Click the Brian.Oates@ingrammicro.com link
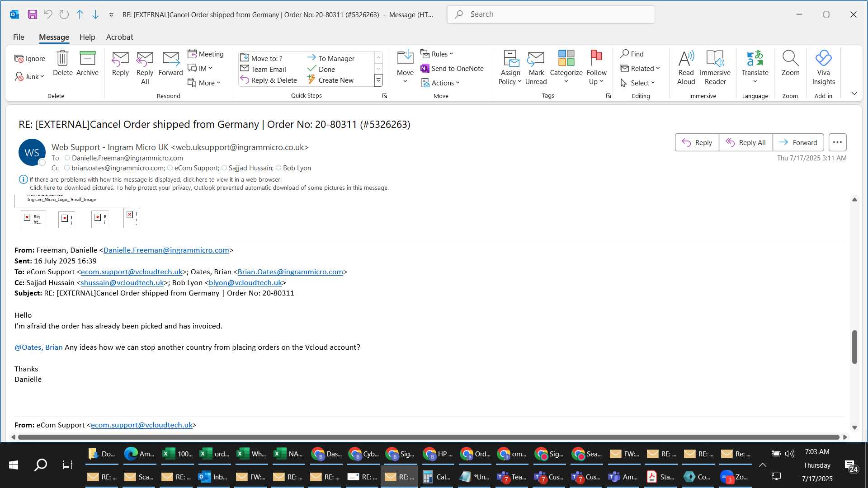Image resolution: width=868 pixels, height=488 pixels. point(290,272)
